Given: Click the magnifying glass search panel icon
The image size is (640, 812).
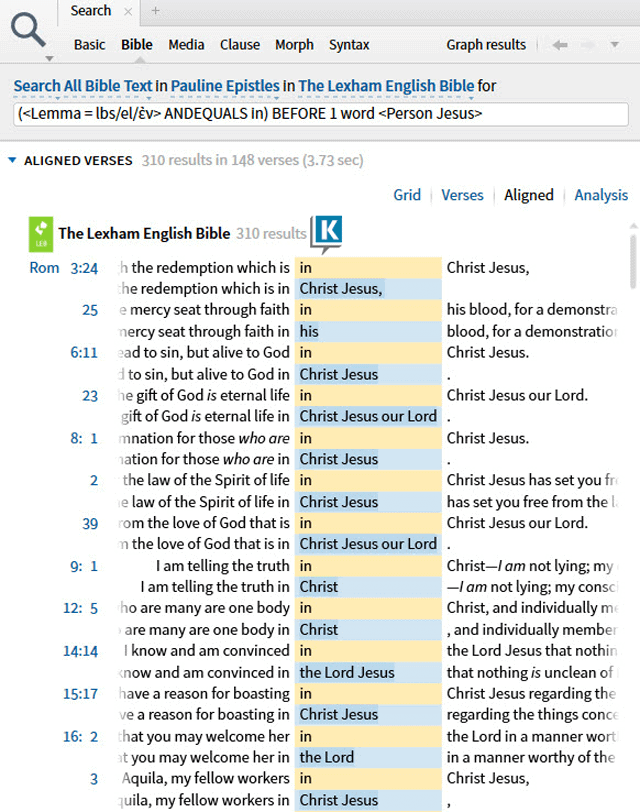Looking at the screenshot, I should click(x=28, y=32).
